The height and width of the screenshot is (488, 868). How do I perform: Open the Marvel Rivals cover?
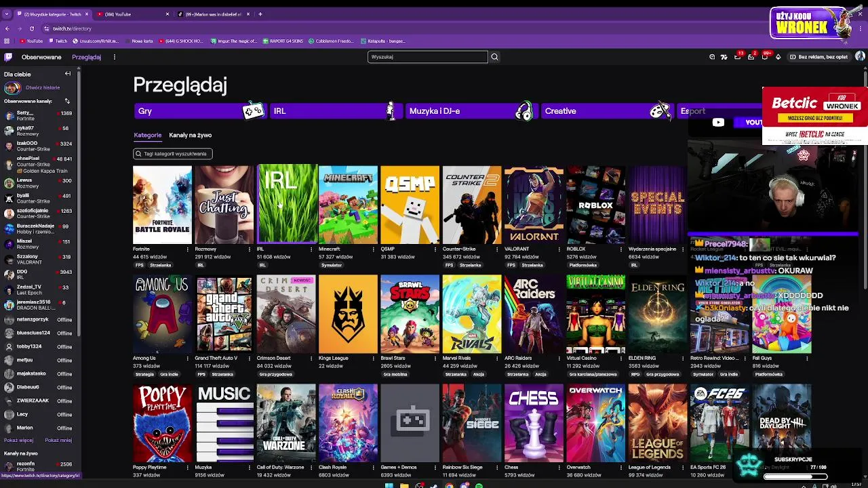[x=472, y=314]
